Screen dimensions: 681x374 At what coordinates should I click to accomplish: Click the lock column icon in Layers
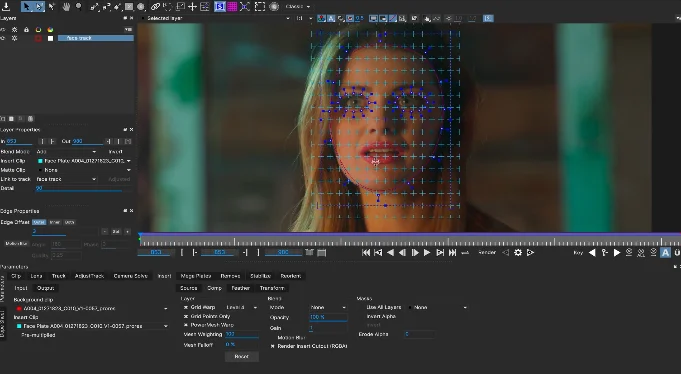click(x=26, y=30)
